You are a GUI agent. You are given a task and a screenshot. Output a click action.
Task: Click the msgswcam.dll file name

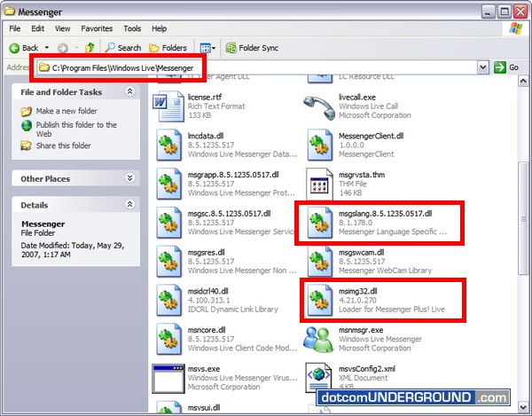coord(362,253)
